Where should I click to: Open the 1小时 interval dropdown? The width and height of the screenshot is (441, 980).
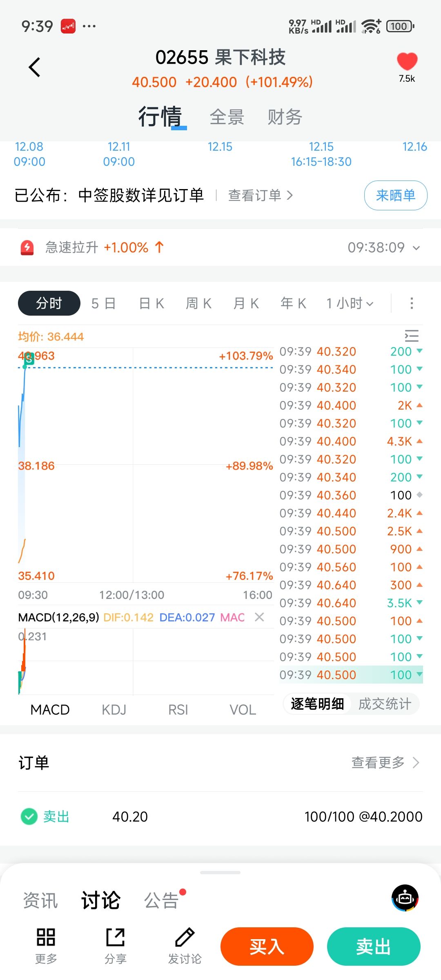click(x=350, y=303)
